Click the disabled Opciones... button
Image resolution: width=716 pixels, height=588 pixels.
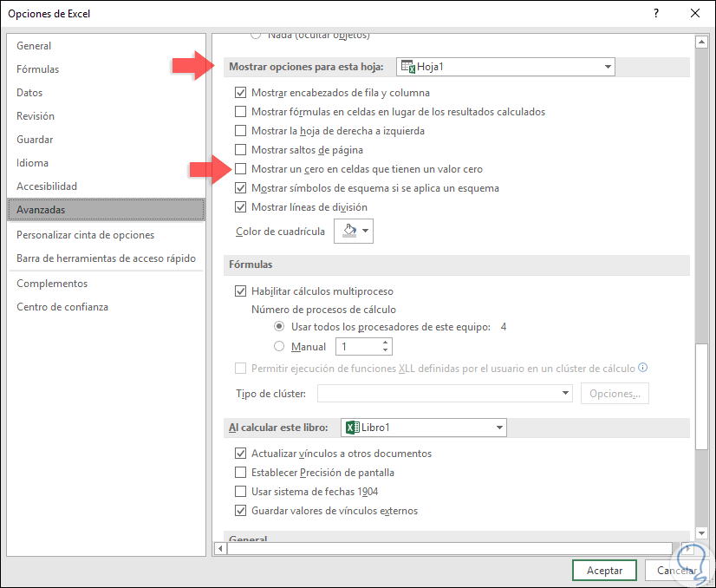615,394
